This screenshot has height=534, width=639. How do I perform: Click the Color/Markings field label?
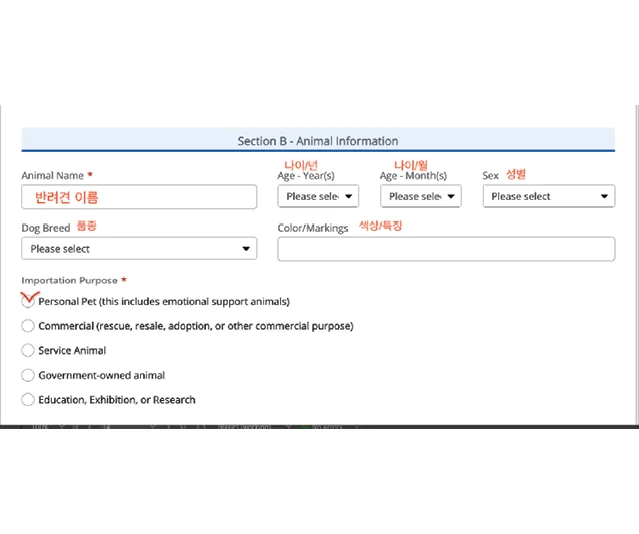pos(313,228)
